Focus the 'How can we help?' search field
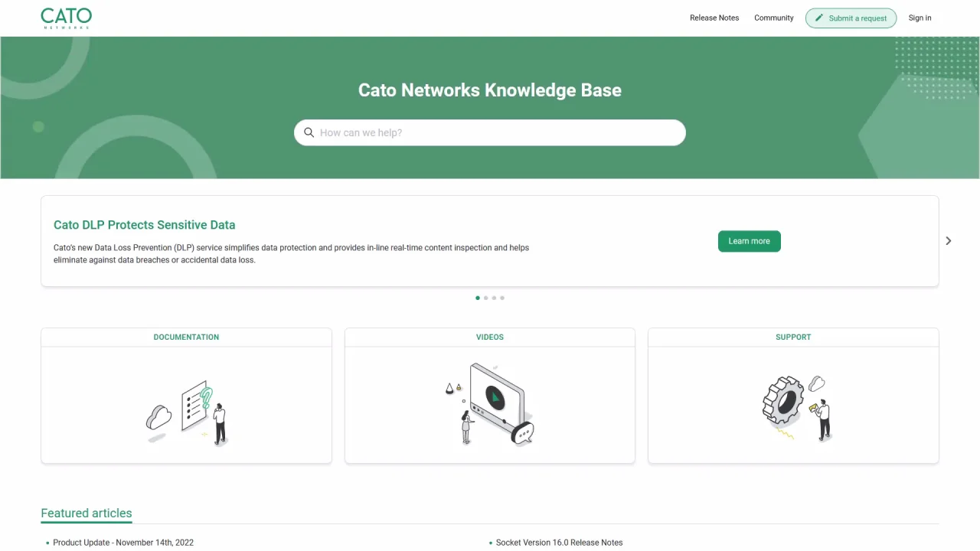 490,132
